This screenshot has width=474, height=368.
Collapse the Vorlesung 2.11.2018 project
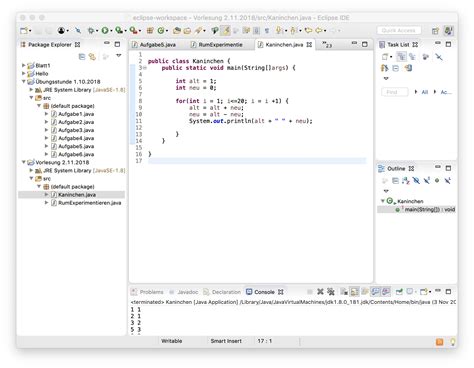24,162
